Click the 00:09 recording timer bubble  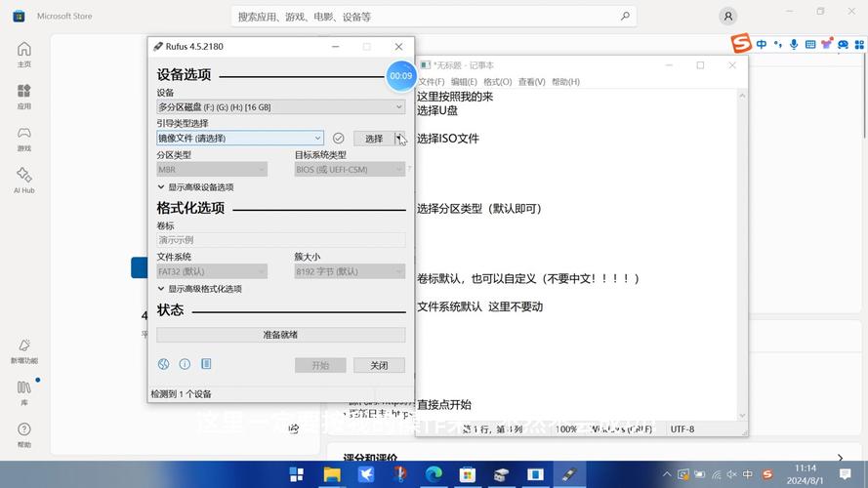(x=400, y=76)
